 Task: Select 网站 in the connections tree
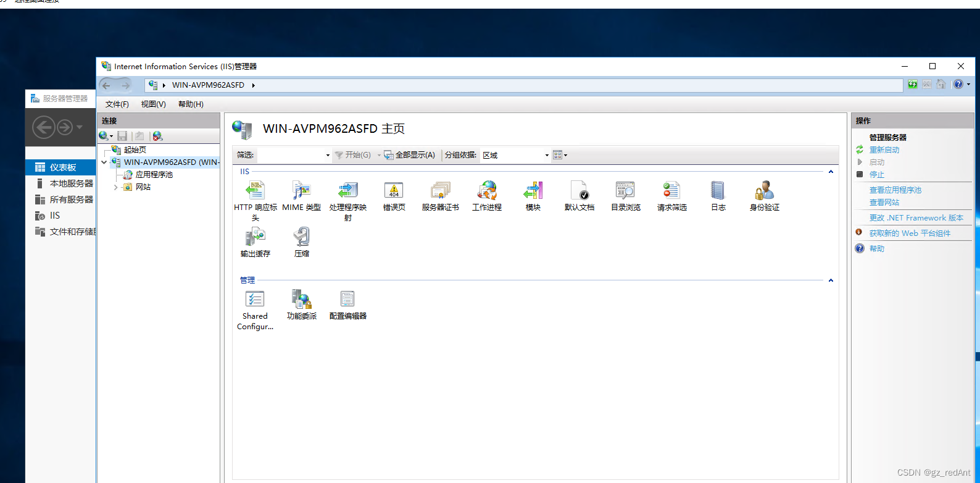(x=143, y=187)
